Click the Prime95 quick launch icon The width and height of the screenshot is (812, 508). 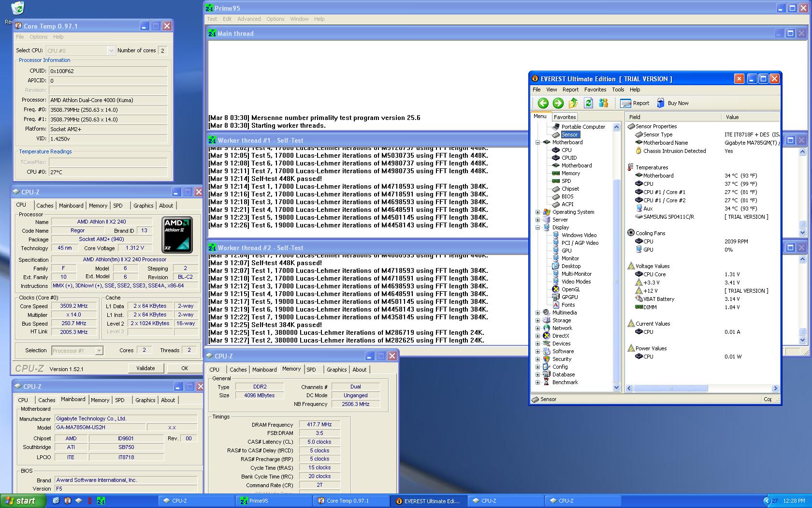pyautogui.click(x=101, y=501)
